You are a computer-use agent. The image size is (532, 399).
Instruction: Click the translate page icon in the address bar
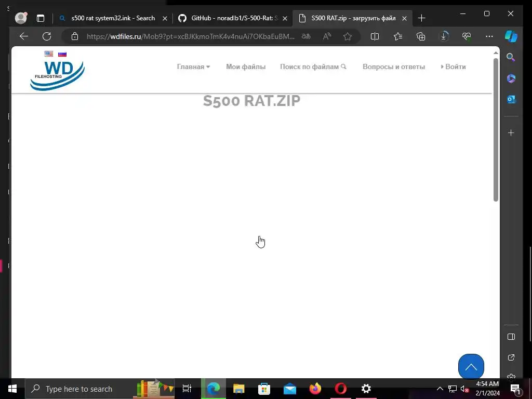point(306,36)
